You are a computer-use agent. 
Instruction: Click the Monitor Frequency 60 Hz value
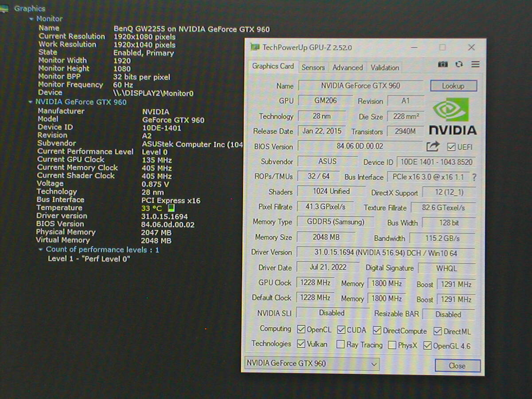123,85
